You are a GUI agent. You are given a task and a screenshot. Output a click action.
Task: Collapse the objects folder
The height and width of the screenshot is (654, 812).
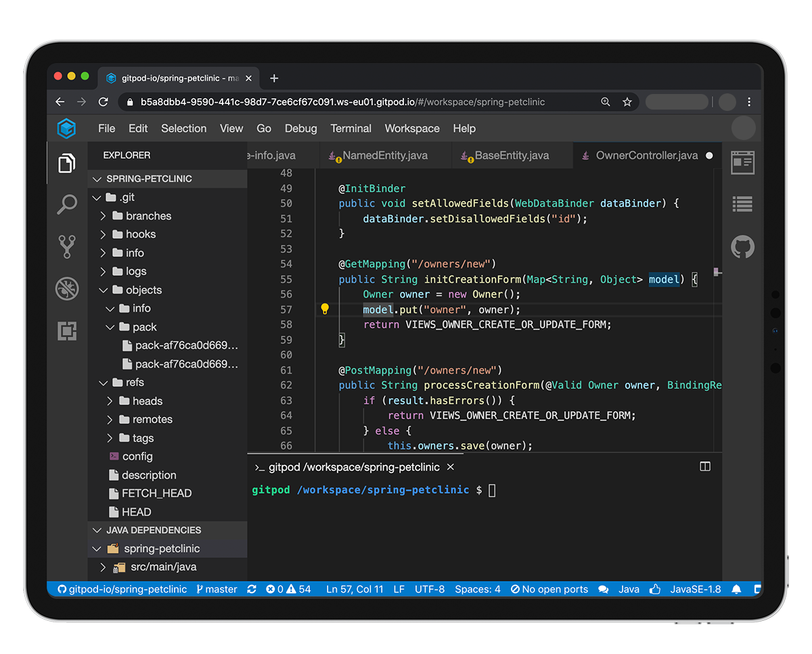[103, 290]
